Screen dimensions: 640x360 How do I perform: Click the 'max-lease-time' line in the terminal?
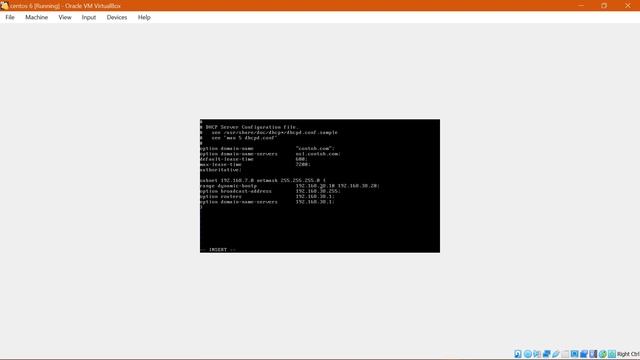[x=255, y=164]
